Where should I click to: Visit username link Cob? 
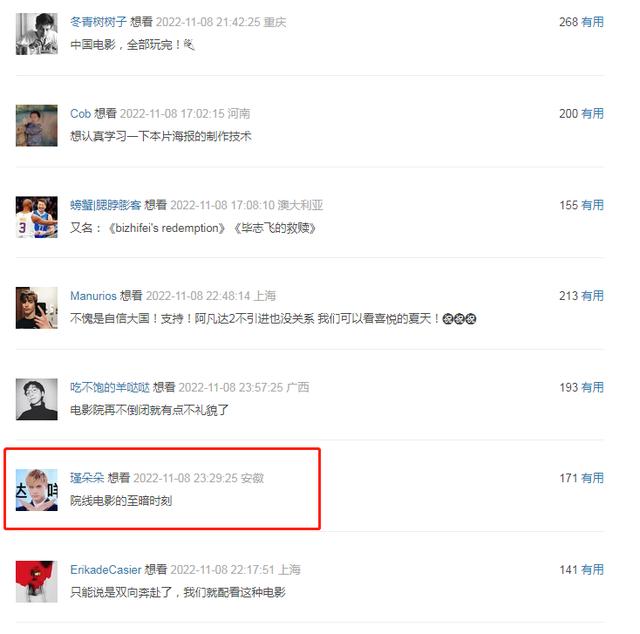(80, 113)
